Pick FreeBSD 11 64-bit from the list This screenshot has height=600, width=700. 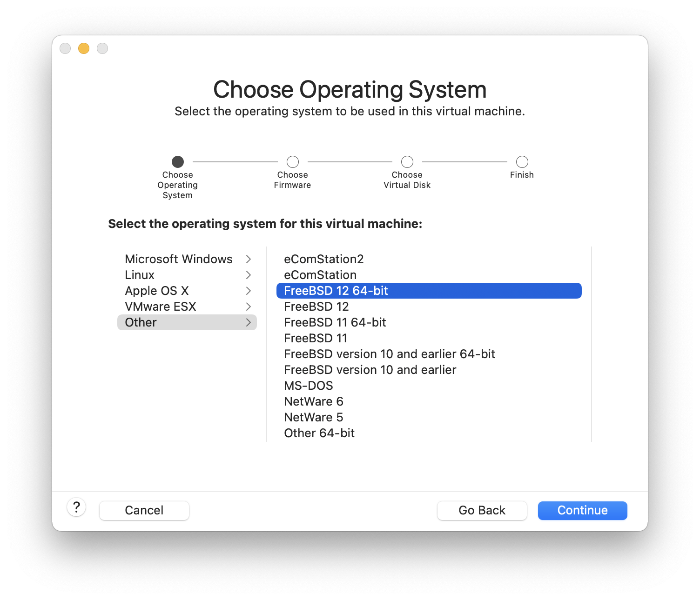coord(335,322)
